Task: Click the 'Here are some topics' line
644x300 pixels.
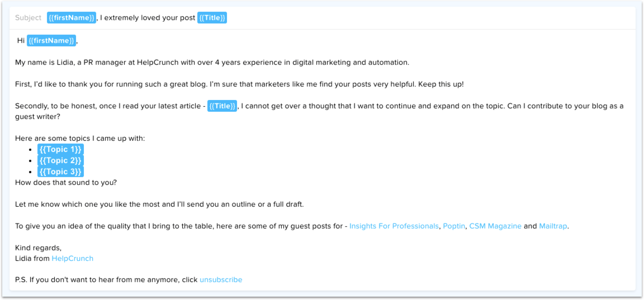Action: [x=80, y=138]
